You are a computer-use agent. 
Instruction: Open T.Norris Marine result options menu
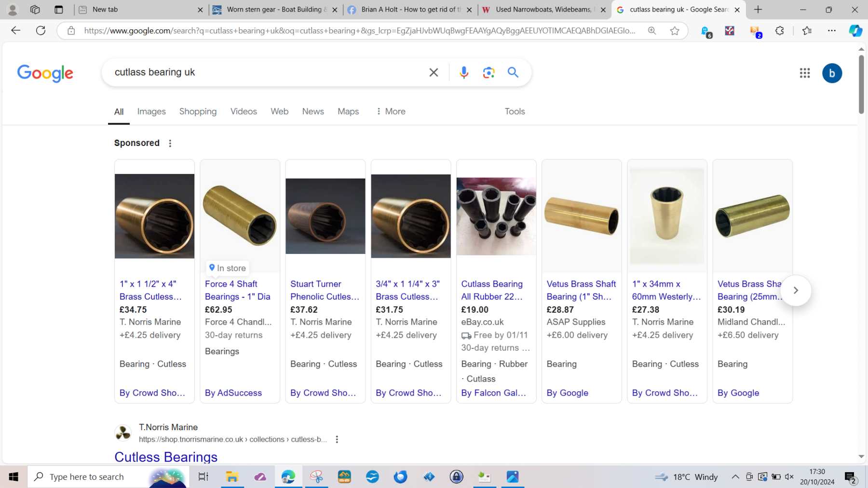pos(337,439)
